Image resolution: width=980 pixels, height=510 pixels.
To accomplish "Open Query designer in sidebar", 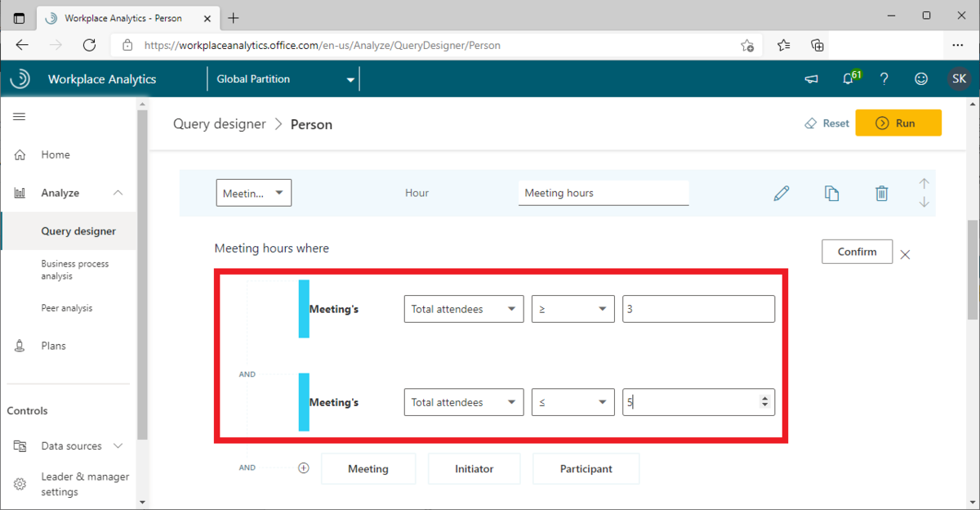I will (78, 231).
